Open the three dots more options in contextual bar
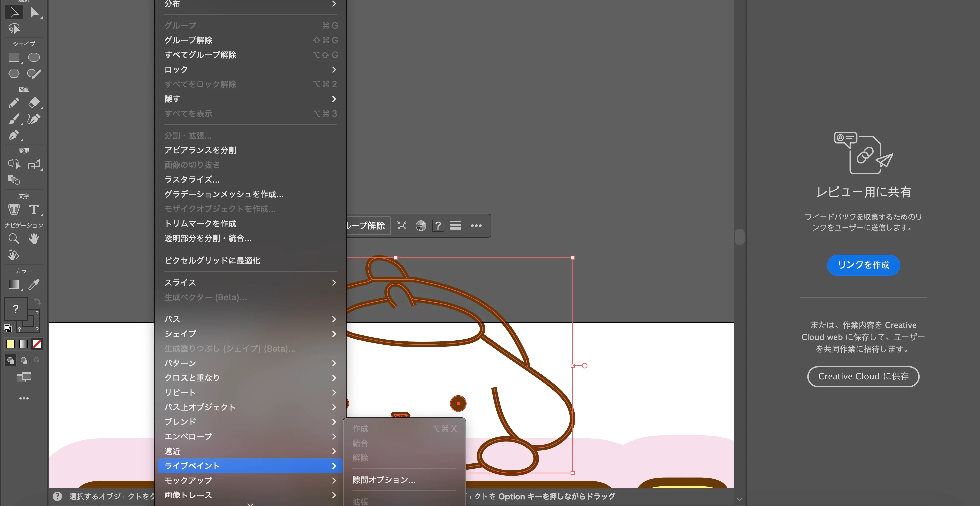The image size is (980, 506). (476, 226)
